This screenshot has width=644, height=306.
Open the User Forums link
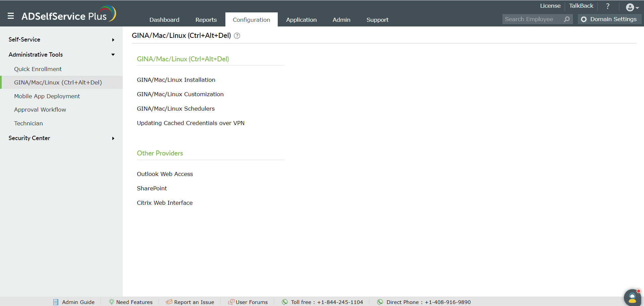(248, 302)
